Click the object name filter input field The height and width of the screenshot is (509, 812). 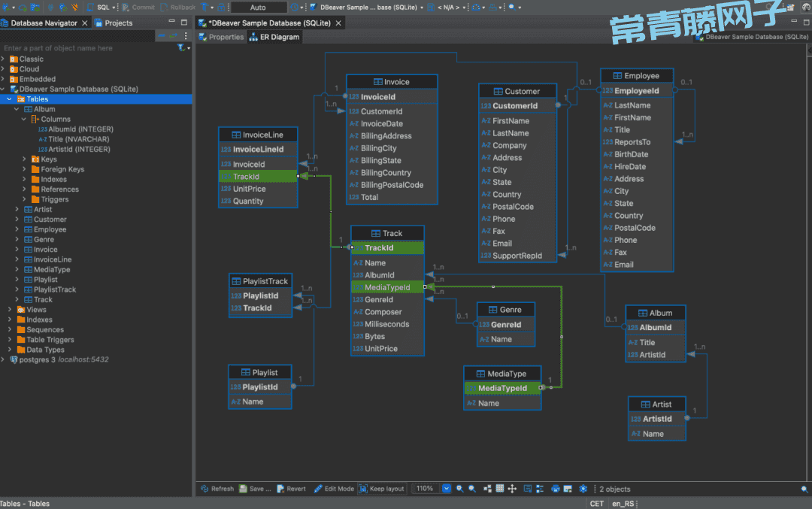click(x=88, y=48)
